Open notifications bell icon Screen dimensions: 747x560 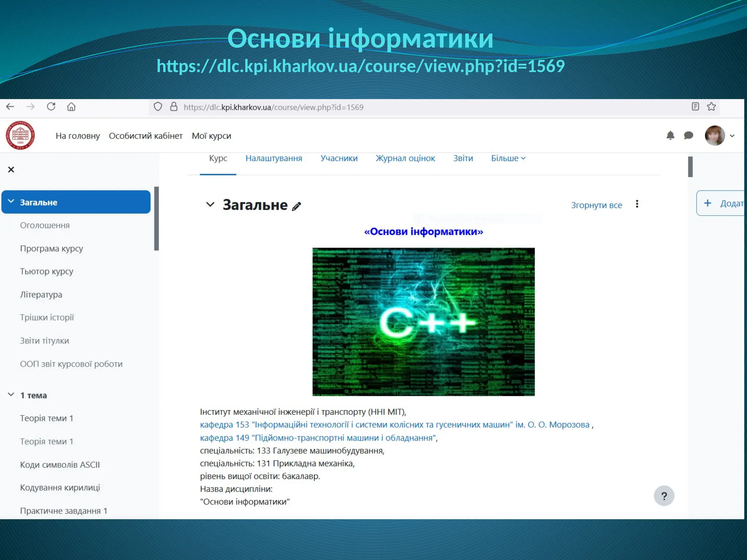(670, 136)
